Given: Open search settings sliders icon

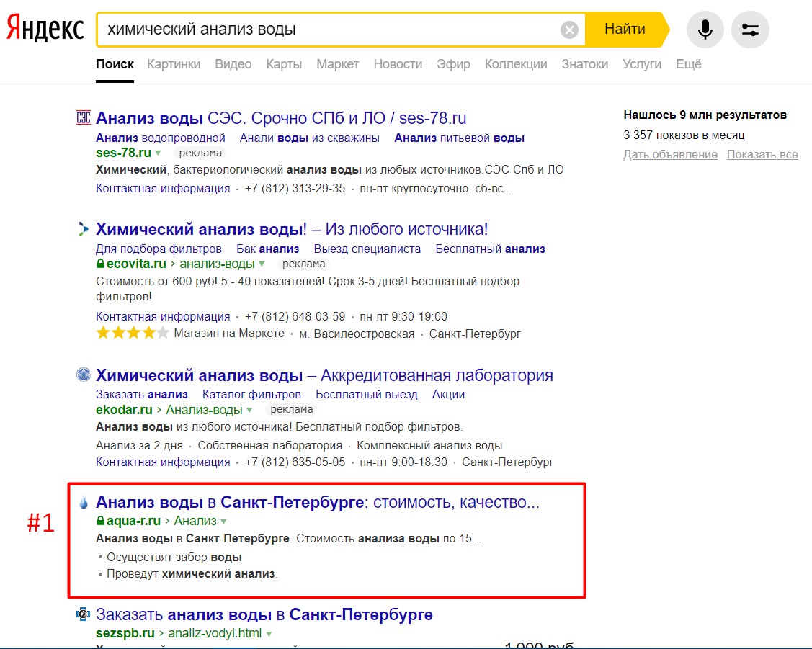Looking at the screenshot, I should coord(750,30).
